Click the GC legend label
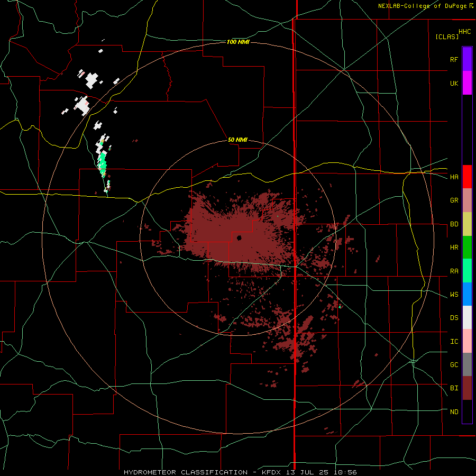Screen dimensions: 476x476 pos(454,365)
